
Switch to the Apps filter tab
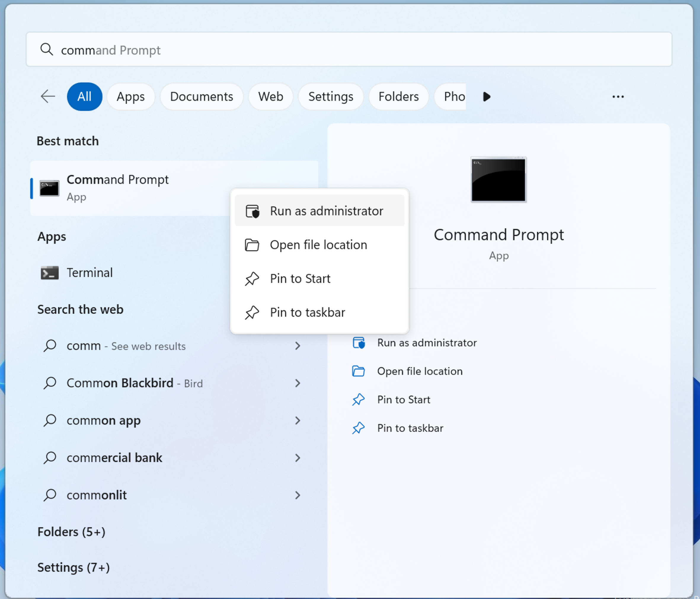coord(131,97)
